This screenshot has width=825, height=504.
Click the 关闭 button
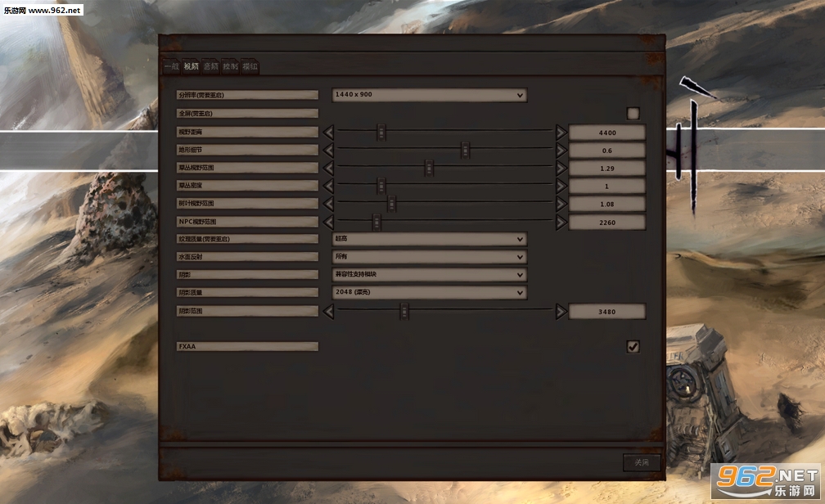coord(642,462)
